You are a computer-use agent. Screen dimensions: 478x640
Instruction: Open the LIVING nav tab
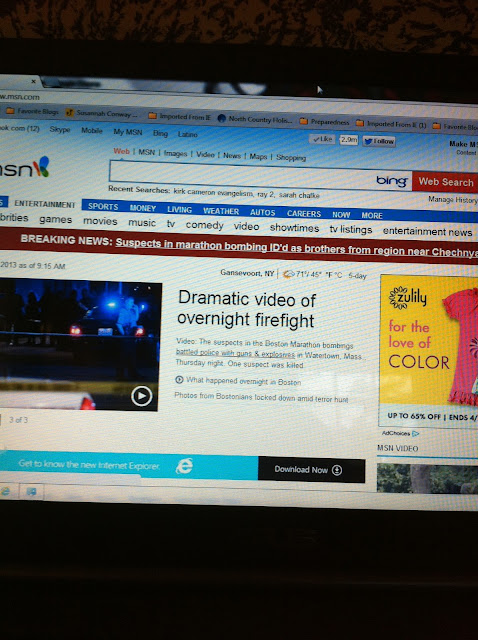pos(180,210)
